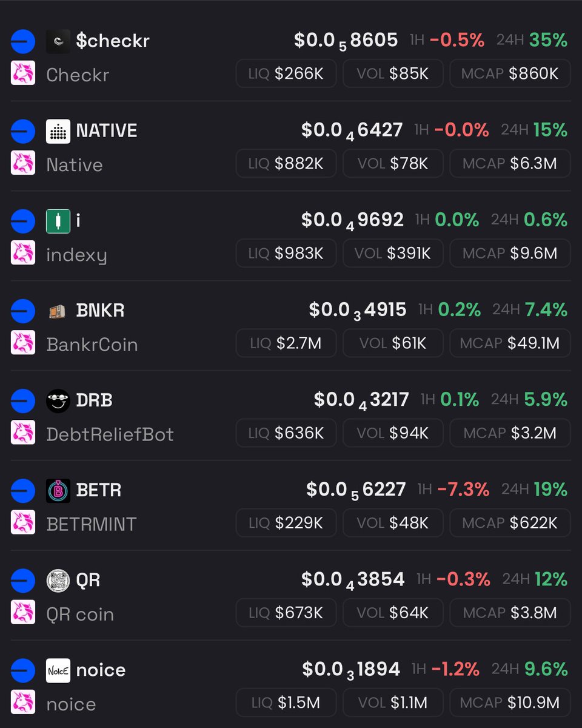
Task: Click the Uniswap unicorn icon beside noice
Action: 23,702
